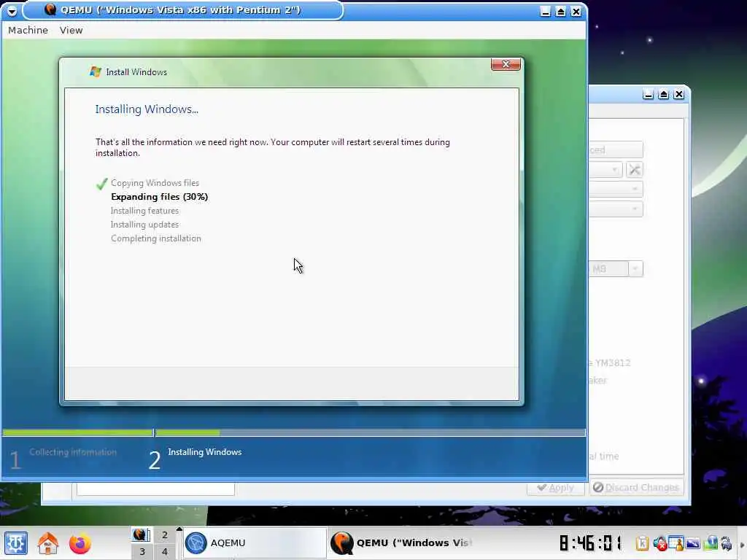Click the 'Expanding files (30%)' text

tap(160, 197)
